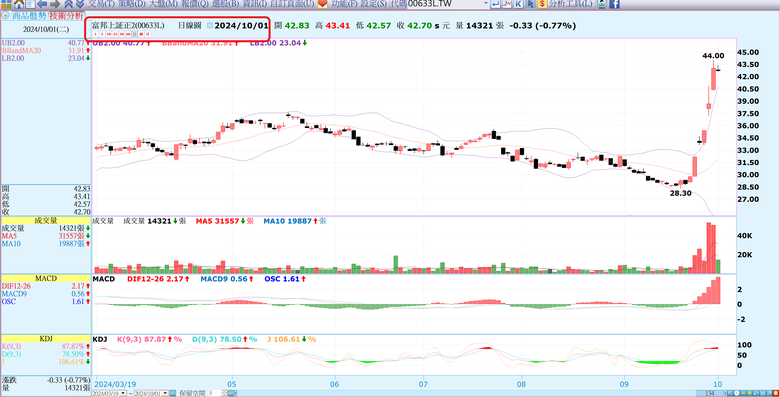
Task: Click the home icon in the top toolbar
Action: click(19, 4)
